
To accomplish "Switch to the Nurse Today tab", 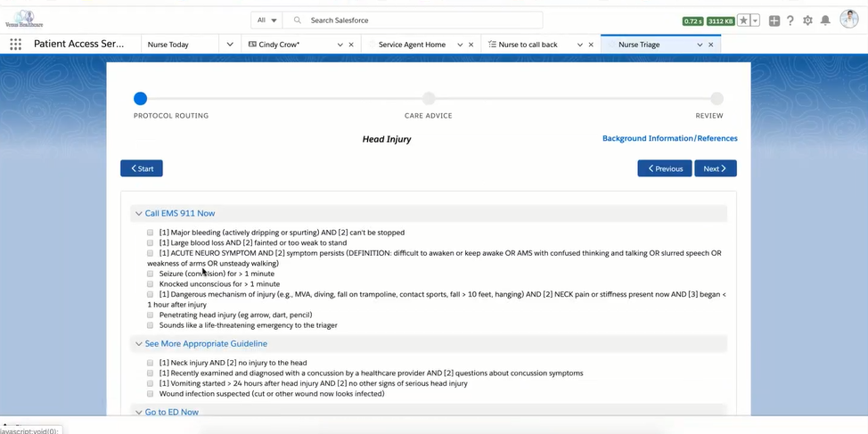I will point(168,45).
